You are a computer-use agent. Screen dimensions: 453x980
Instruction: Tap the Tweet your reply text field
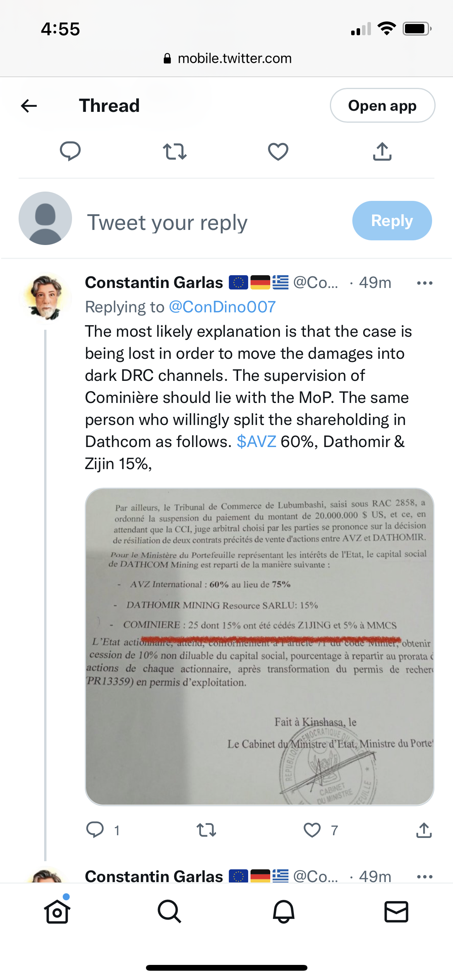point(167,223)
